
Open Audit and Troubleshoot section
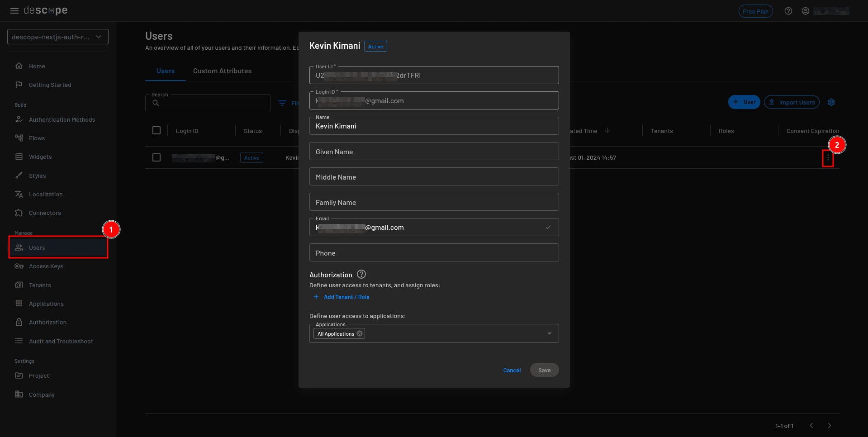point(61,341)
